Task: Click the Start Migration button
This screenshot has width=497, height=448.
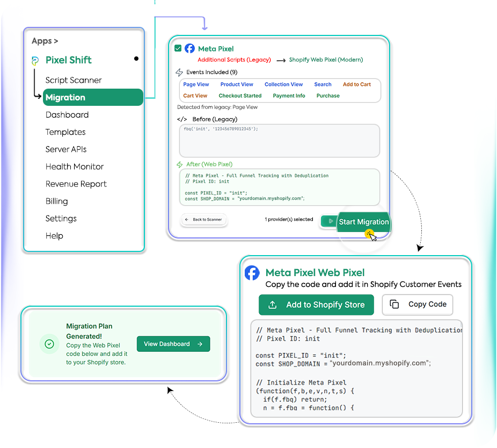Action: 363,222
